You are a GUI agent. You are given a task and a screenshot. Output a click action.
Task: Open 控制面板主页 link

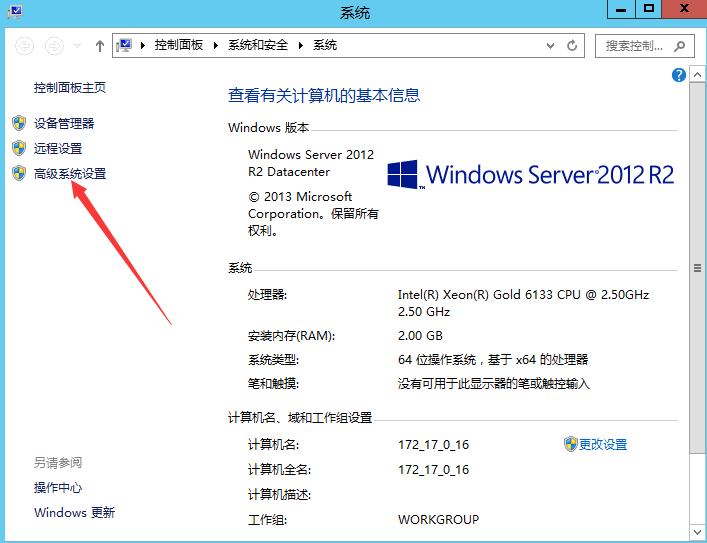click(x=70, y=87)
